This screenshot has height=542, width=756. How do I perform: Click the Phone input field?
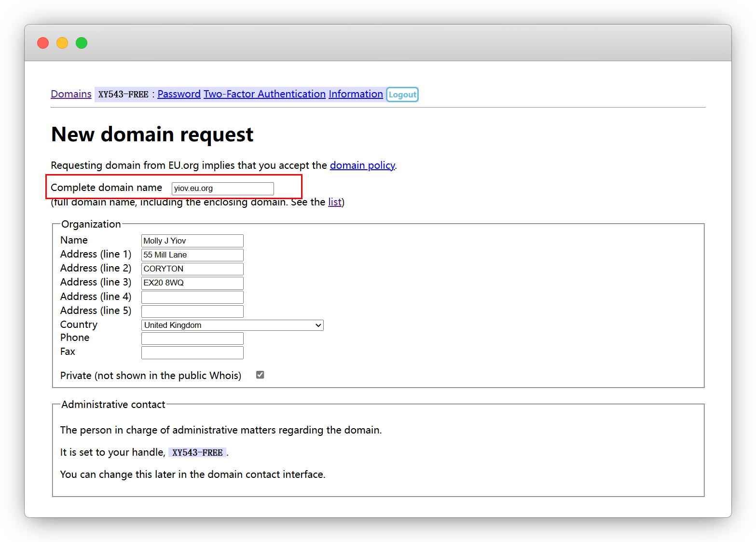coord(192,339)
